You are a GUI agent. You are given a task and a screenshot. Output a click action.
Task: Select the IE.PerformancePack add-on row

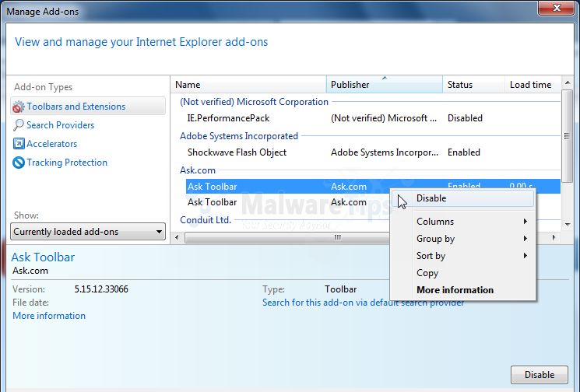click(x=373, y=118)
